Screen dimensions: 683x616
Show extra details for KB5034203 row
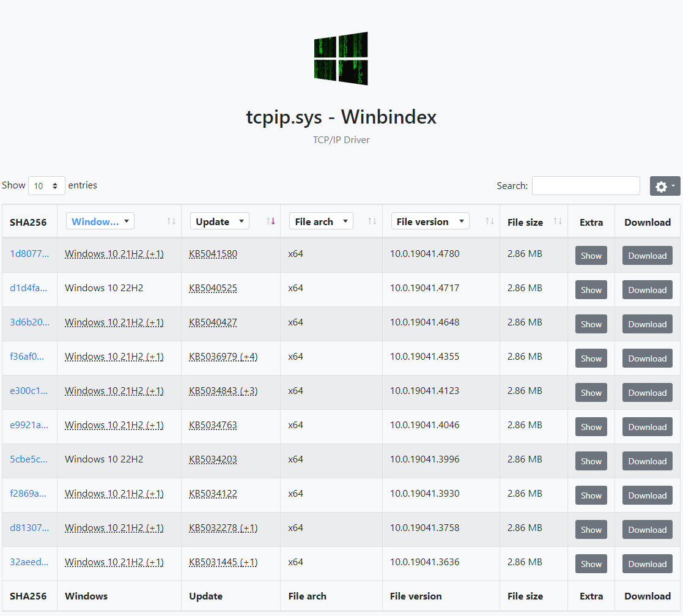click(591, 461)
